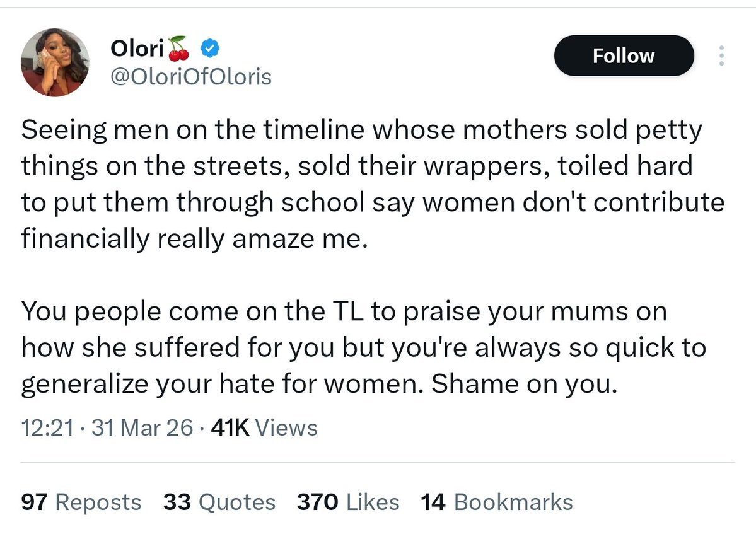Open the @OloriOfOloris handle link
The height and width of the screenshot is (551, 756).
click(x=190, y=77)
